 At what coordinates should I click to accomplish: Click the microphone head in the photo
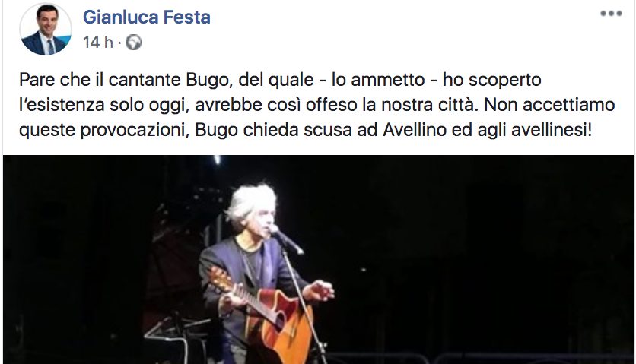point(274,229)
